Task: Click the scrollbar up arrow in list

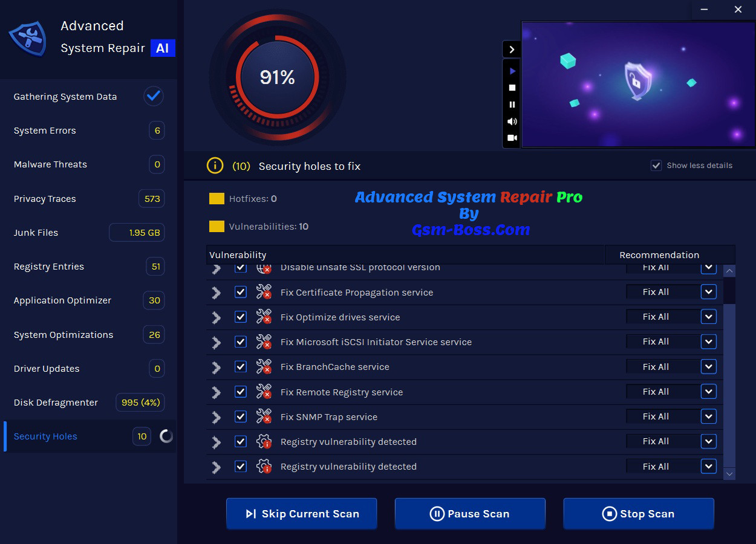Action: click(729, 271)
